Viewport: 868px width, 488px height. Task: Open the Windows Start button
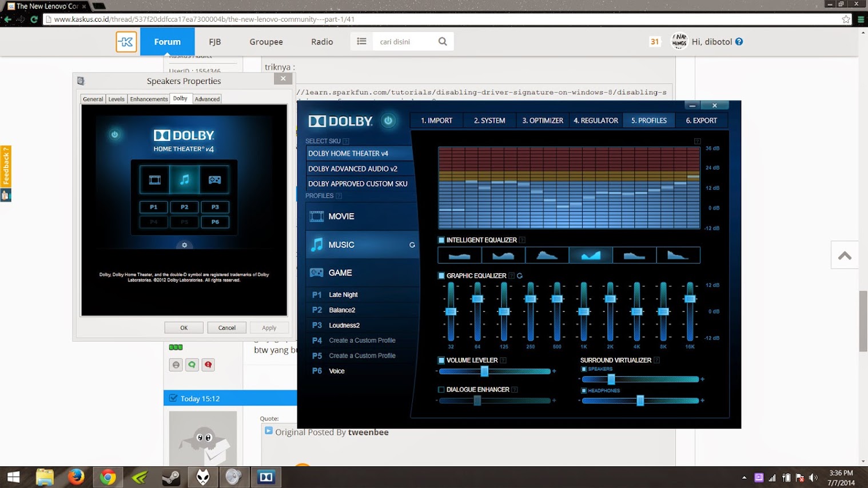click(x=13, y=477)
